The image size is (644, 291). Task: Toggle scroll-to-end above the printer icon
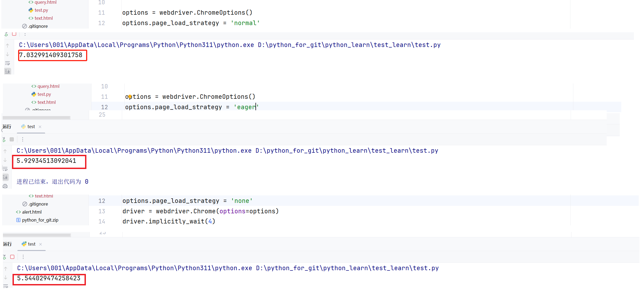(5, 177)
